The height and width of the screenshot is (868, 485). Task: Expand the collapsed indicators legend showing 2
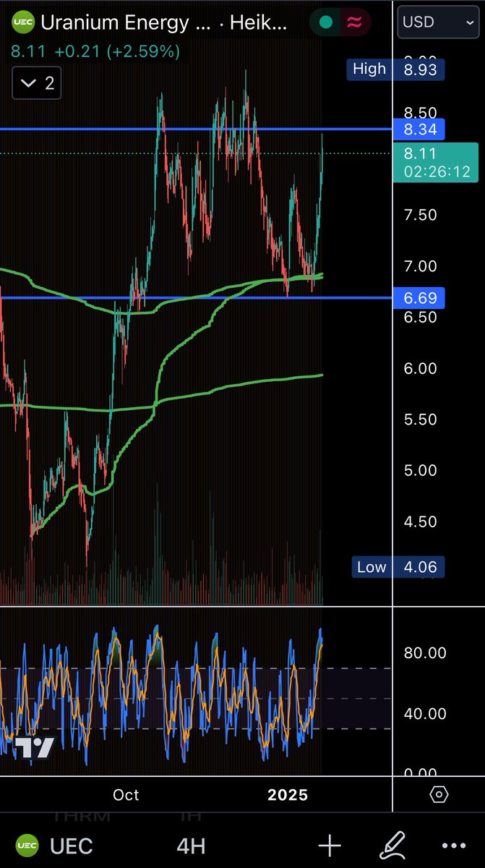[37, 83]
